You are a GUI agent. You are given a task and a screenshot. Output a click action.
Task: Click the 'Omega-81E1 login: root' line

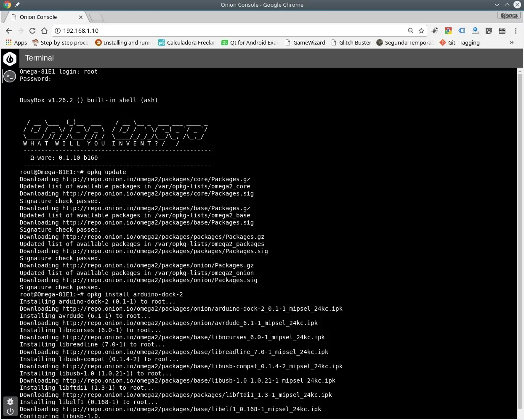[59, 71]
